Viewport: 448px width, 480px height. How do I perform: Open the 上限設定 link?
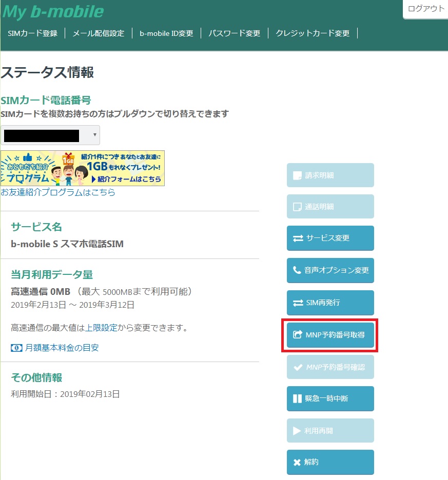[101, 328]
